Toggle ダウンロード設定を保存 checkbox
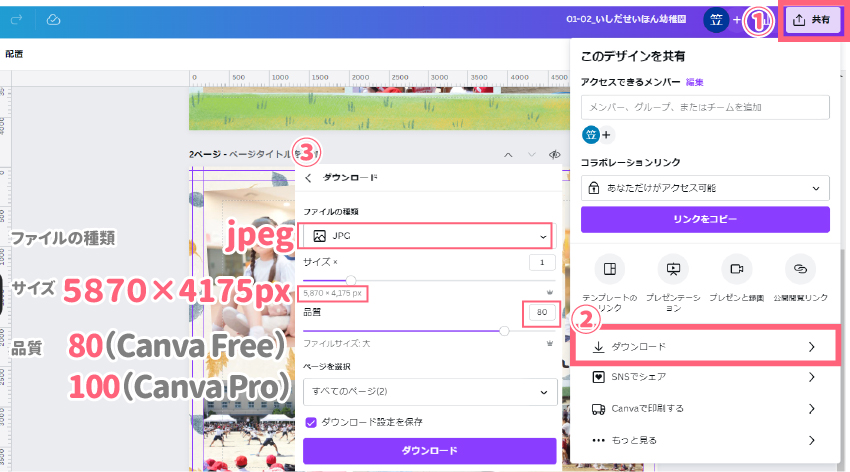Viewport: 850px width, 472px height. (311, 422)
